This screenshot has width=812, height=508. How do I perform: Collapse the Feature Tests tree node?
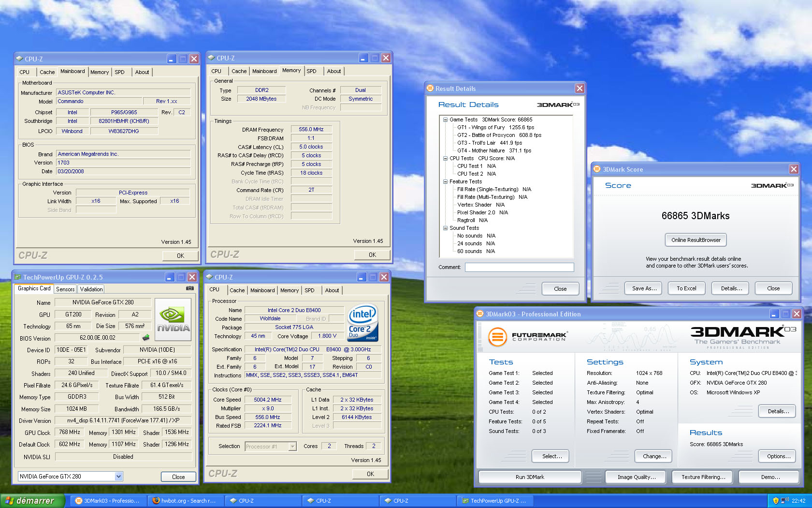pyautogui.click(x=445, y=181)
